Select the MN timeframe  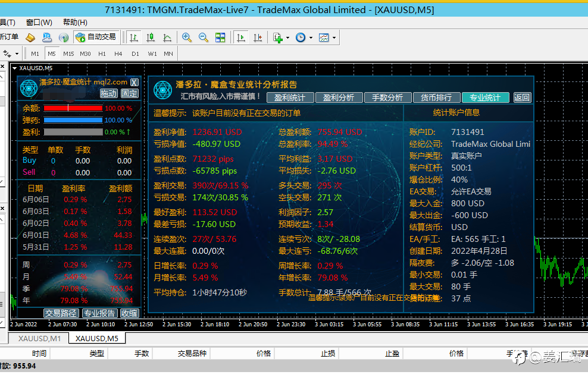pos(168,54)
